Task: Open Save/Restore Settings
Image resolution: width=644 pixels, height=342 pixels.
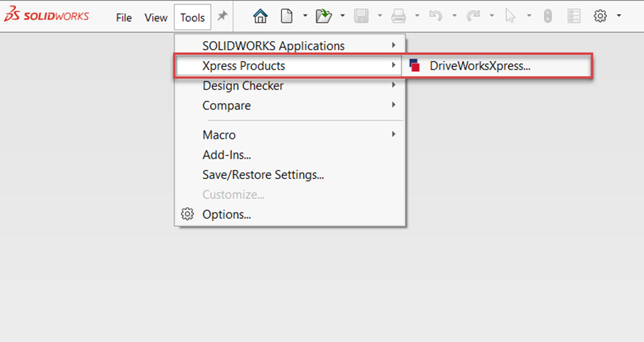Action: 263,175
